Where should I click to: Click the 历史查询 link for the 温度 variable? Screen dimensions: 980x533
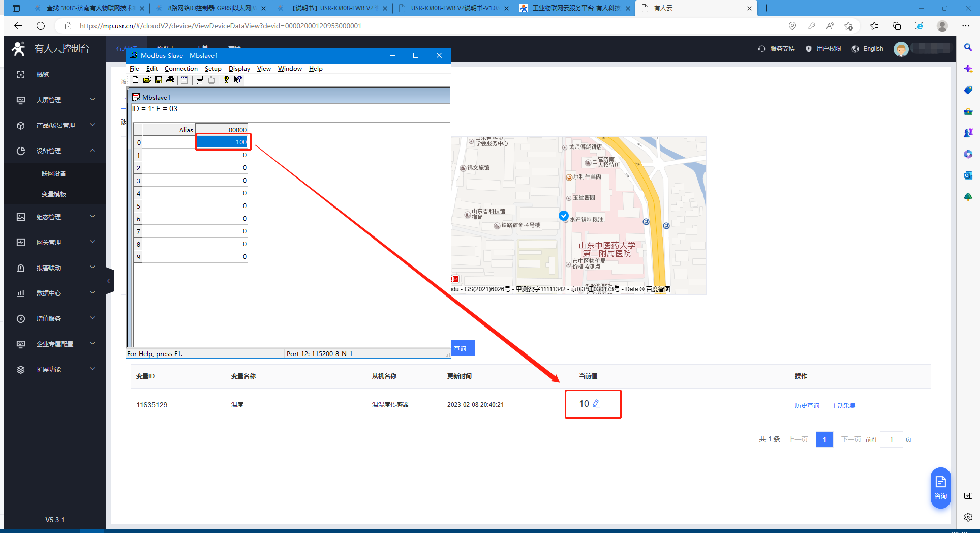coord(807,406)
